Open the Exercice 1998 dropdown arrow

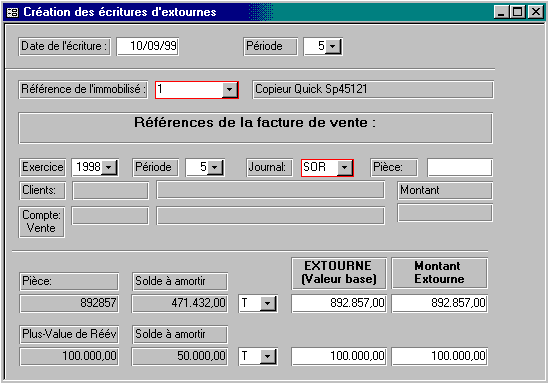click(109, 167)
